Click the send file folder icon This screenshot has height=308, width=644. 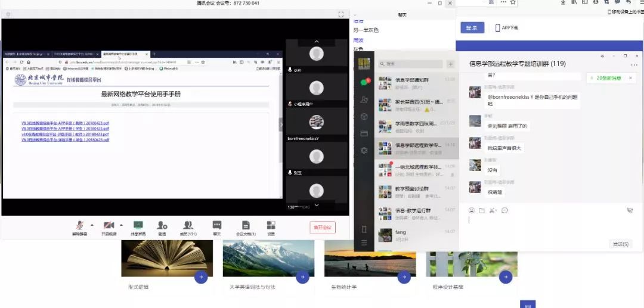click(x=482, y=210)
